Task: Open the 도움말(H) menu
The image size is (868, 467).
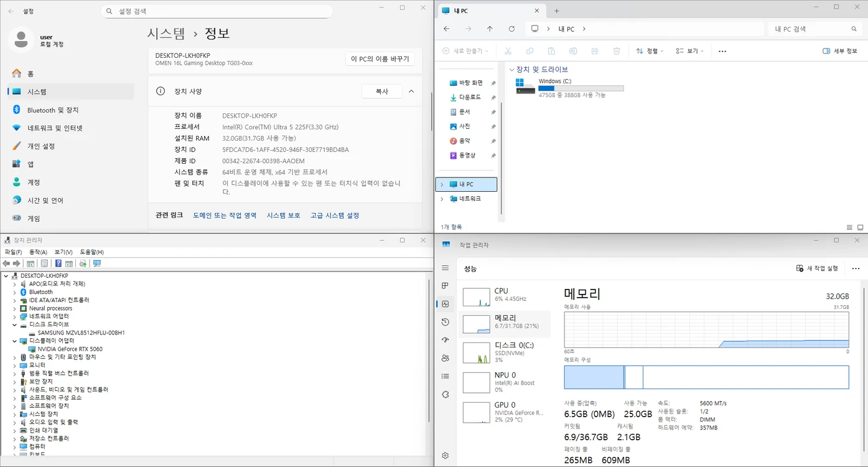Action: [x=92, y=252]
